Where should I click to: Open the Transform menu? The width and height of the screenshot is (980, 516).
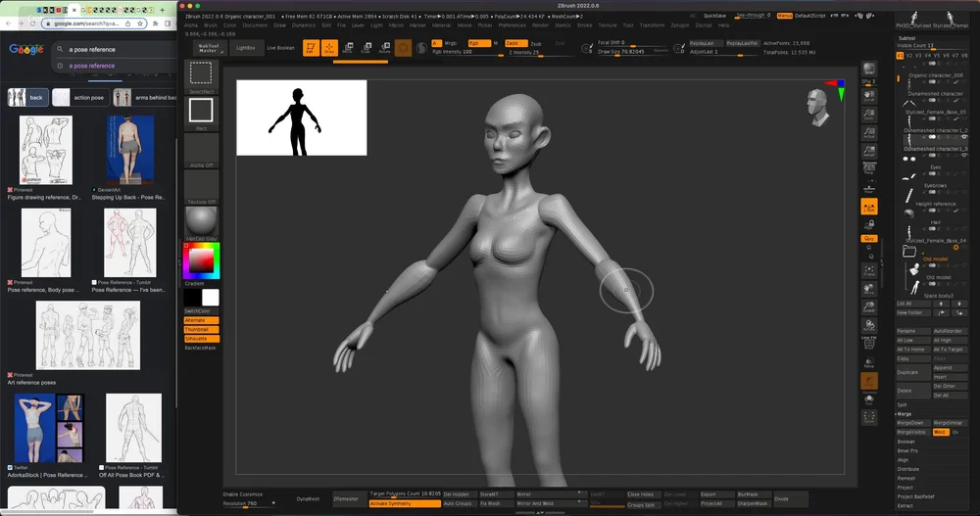tap(652, 25)
